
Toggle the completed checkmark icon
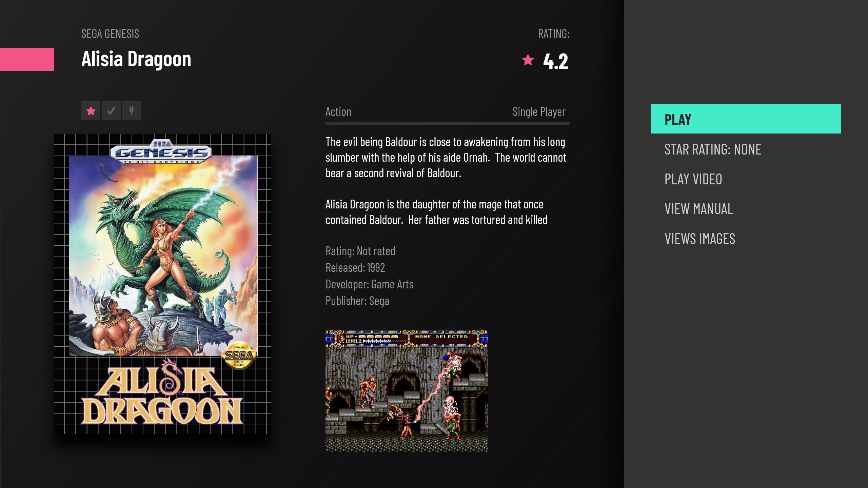111,111
